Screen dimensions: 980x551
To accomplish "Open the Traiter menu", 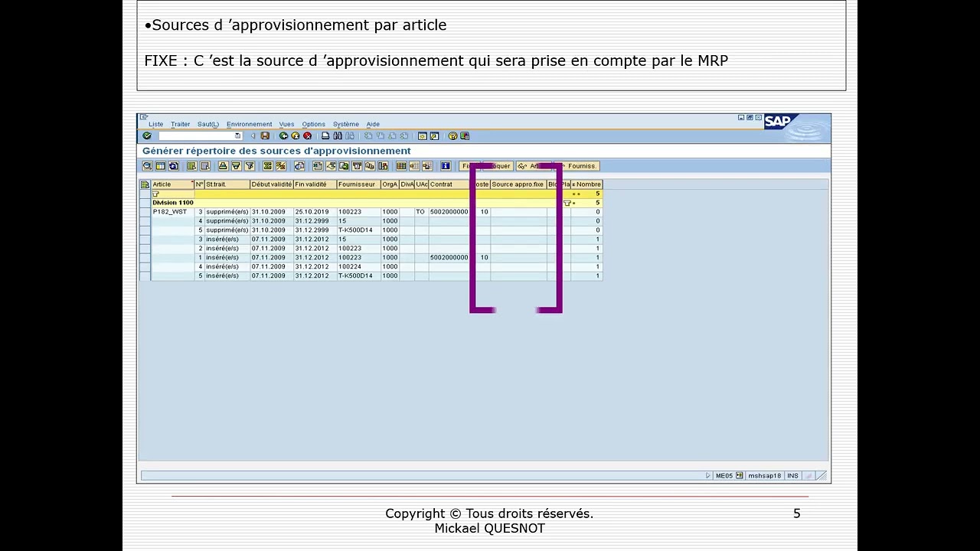I will tap(180, 124).
